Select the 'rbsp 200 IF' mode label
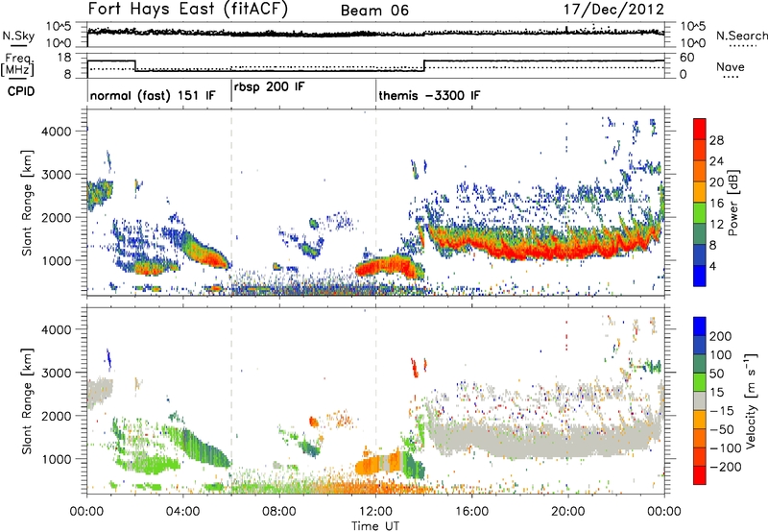768x532 pixels. (270, 86)
